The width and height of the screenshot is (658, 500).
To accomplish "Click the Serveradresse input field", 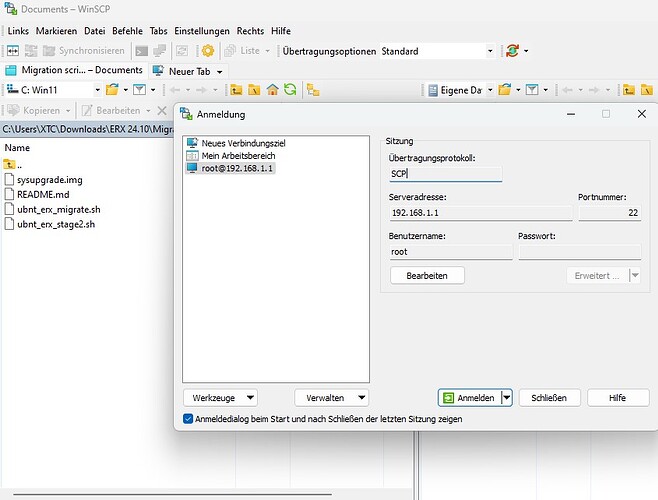I will click(466, 213).
